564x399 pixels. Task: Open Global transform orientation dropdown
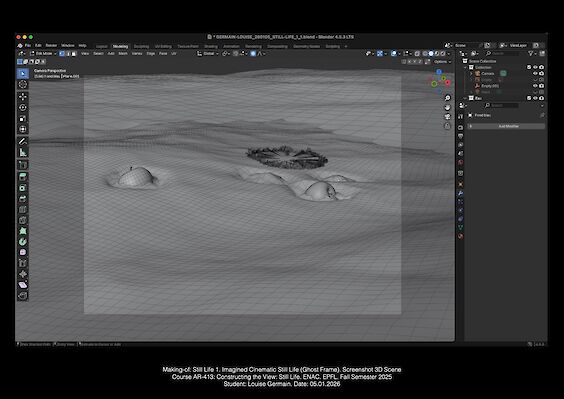(x=208, y=54)
